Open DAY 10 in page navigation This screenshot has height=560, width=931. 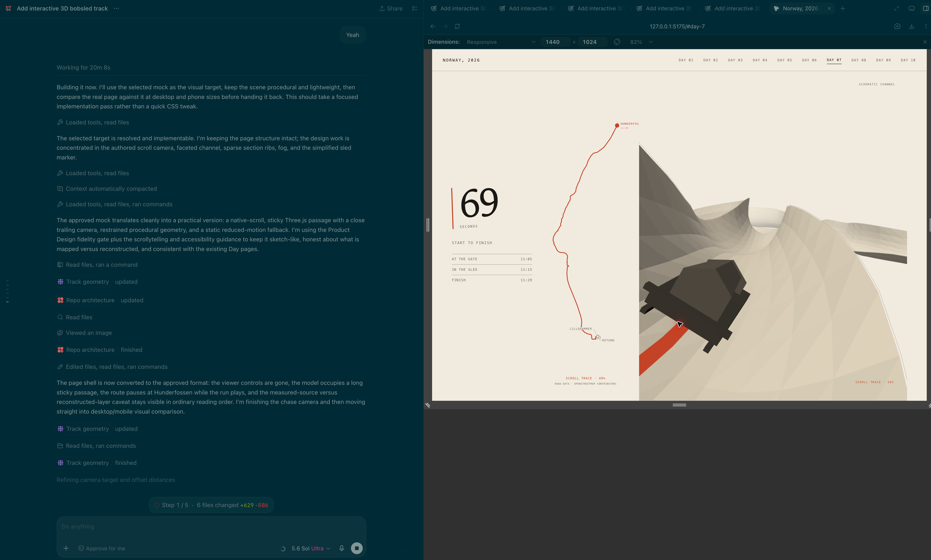pyautogui.click(x=908, y=60)
